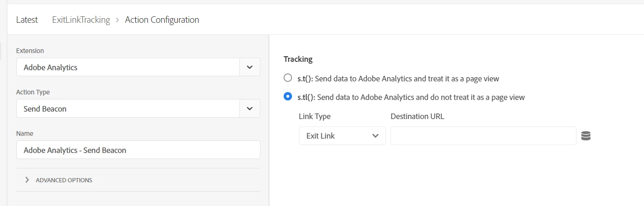Open the Send Beacon action type combo box

pyautogui.click(x=128, y=108)
